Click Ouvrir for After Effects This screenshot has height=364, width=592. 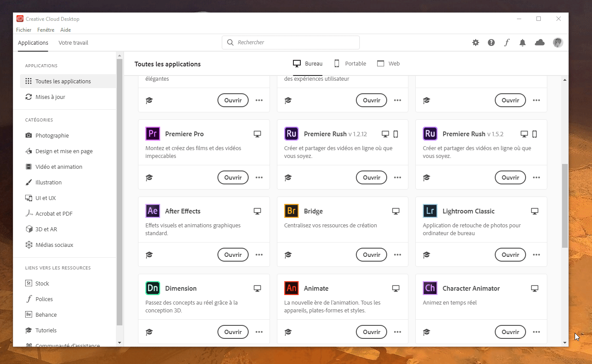(x=233, y=255)
